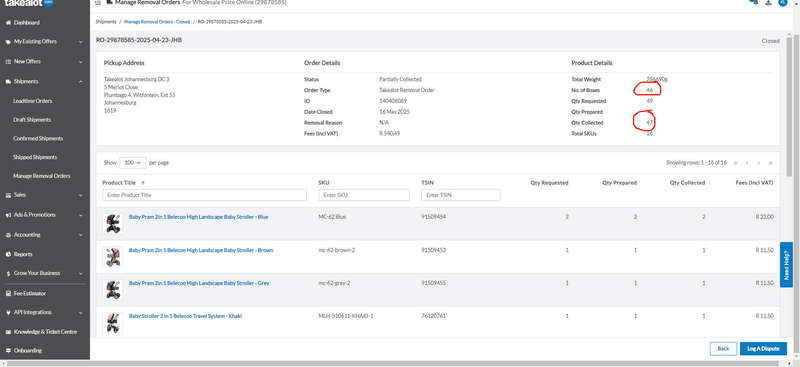Image resolution: width=800 pixels, height=367 pixels.
Task: Focus the Enter SKU filter field
Action: [364, 195]
